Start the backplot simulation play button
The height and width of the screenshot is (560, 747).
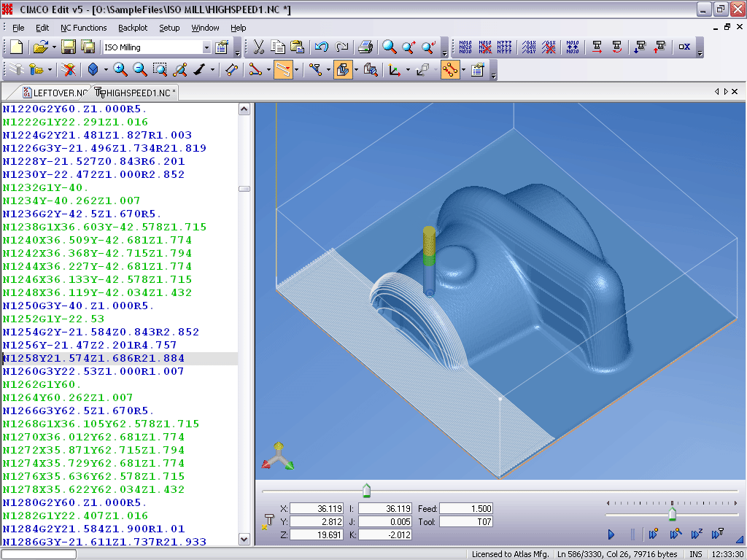point(611,534)
